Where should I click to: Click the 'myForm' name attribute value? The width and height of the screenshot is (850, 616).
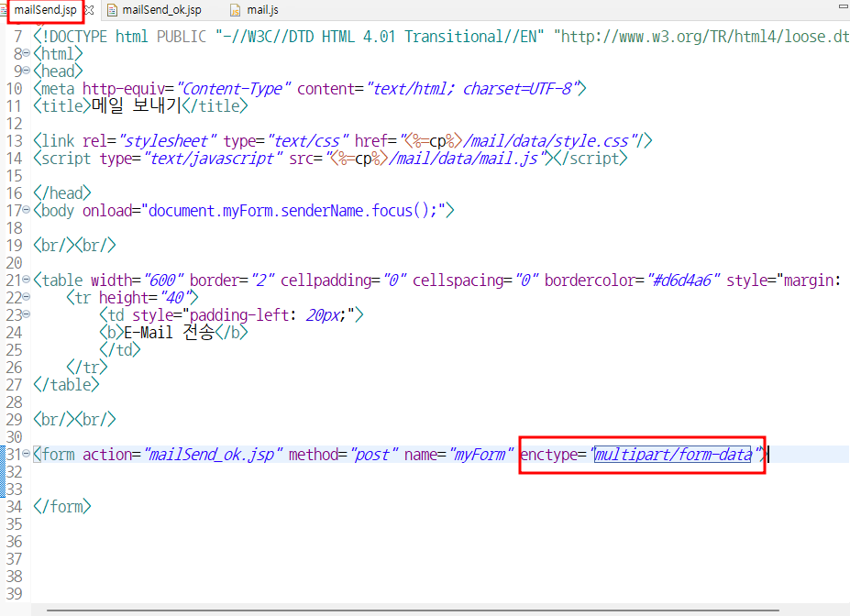point(480,455)
